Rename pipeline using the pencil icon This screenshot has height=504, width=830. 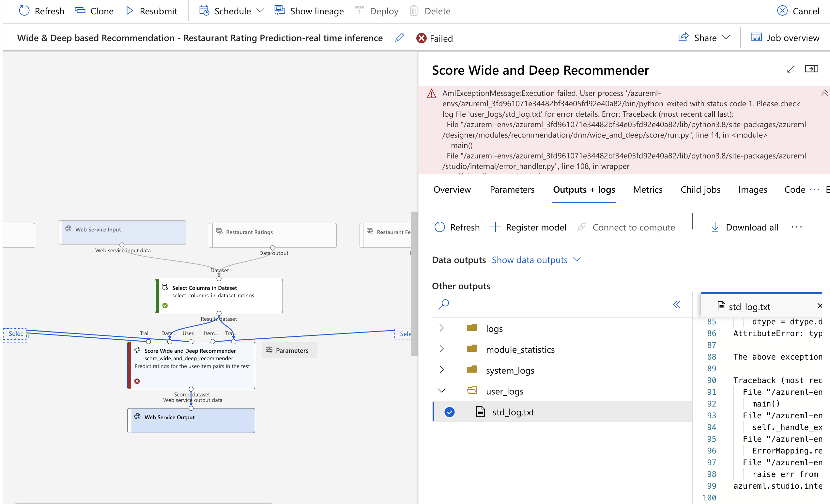pos(400,38)
